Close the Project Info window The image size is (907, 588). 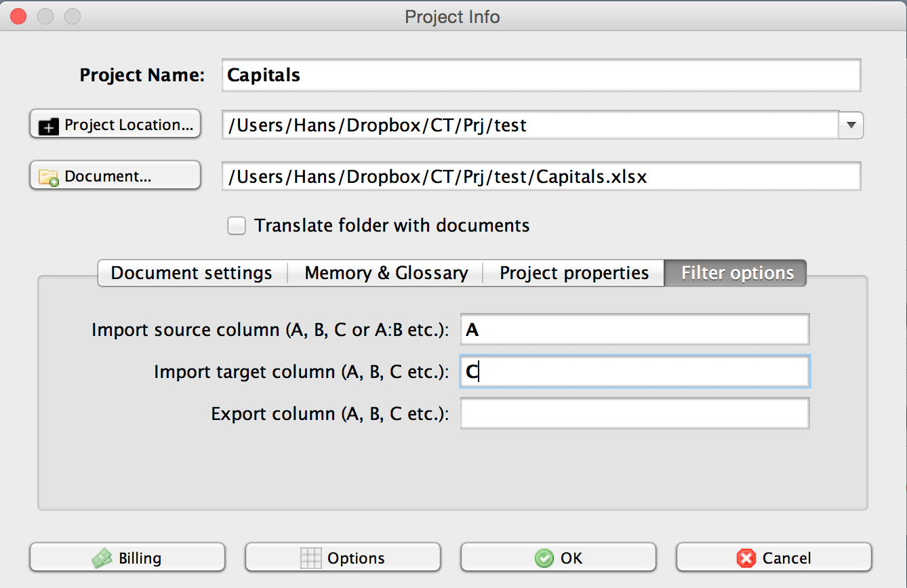(x=18, y=16)
